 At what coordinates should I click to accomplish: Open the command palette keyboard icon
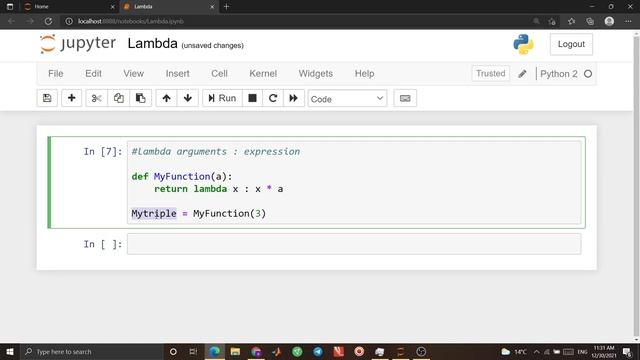tap(405, 98)
